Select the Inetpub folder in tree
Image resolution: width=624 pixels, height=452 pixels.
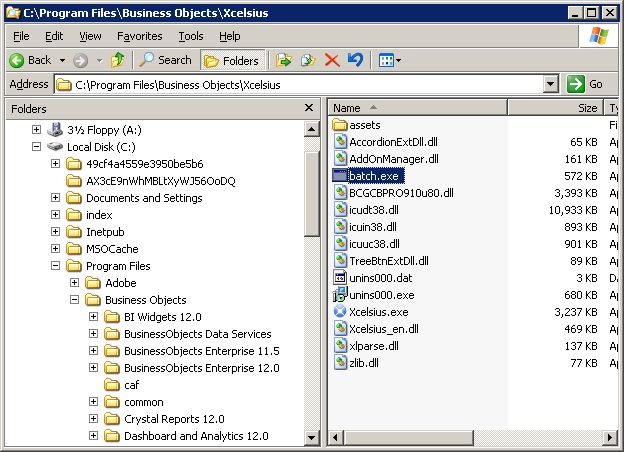point(105,232)
